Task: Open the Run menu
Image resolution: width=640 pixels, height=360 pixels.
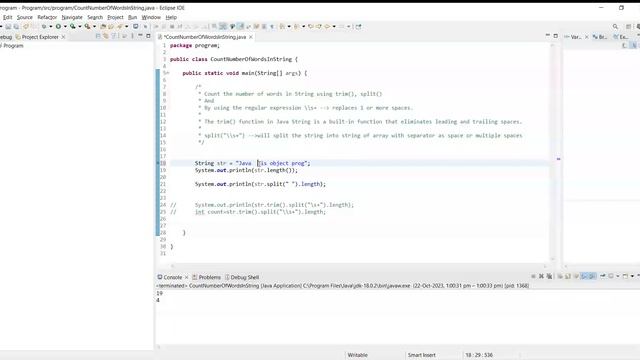Action: click(132, 17)
